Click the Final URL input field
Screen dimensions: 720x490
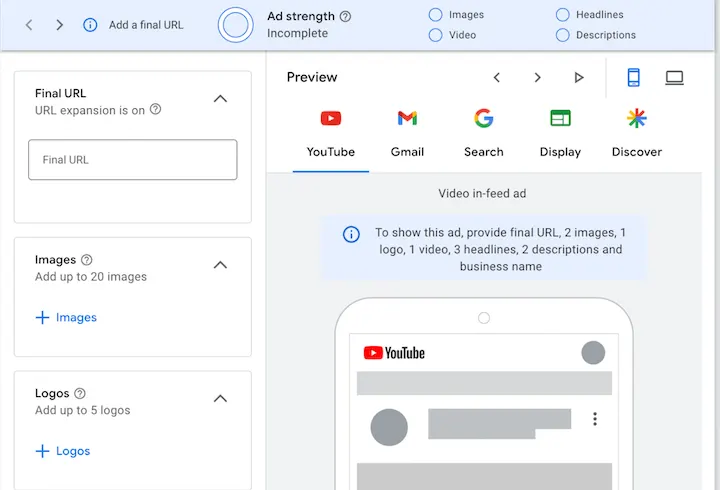pyautogui.click(x=133, y=160)
